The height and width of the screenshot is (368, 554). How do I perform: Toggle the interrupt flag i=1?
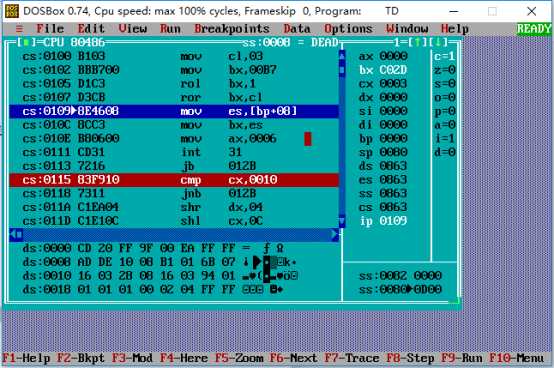(444, 138)
